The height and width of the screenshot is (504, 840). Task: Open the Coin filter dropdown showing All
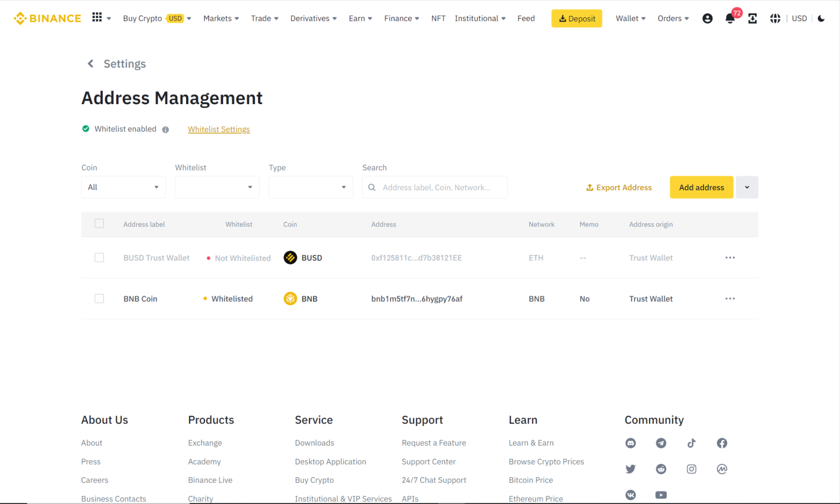point(124,187)
